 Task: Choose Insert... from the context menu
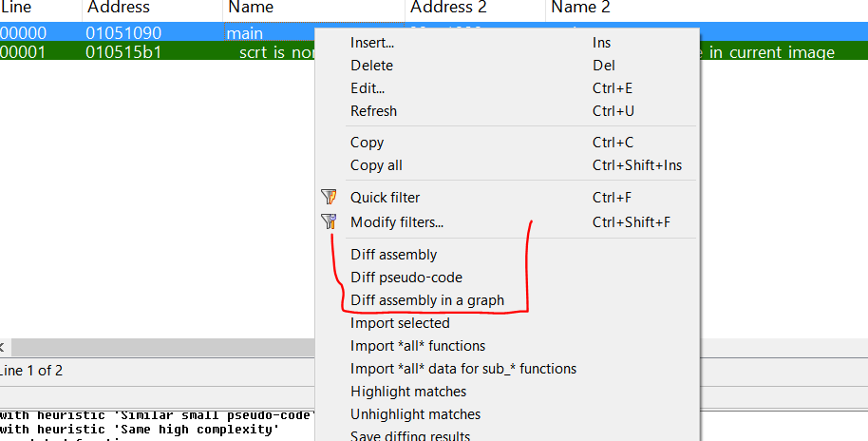[372, 43]
